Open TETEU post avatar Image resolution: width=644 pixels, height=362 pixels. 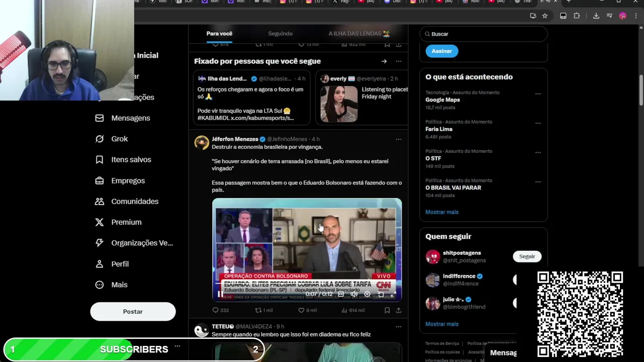tap(202, 330)
